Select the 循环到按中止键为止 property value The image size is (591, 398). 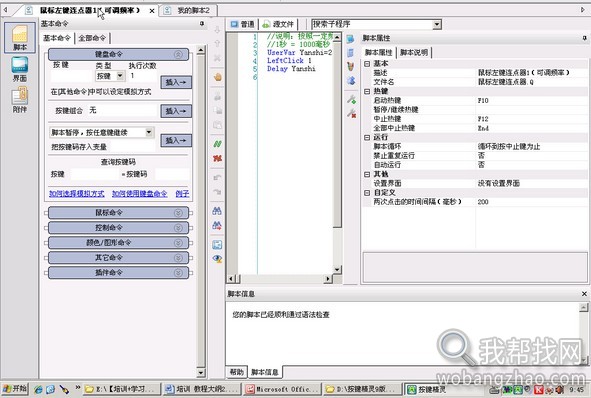point(531,147)
